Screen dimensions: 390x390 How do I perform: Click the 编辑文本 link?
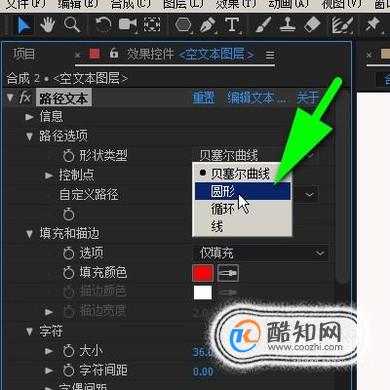[x=256, y=98]
